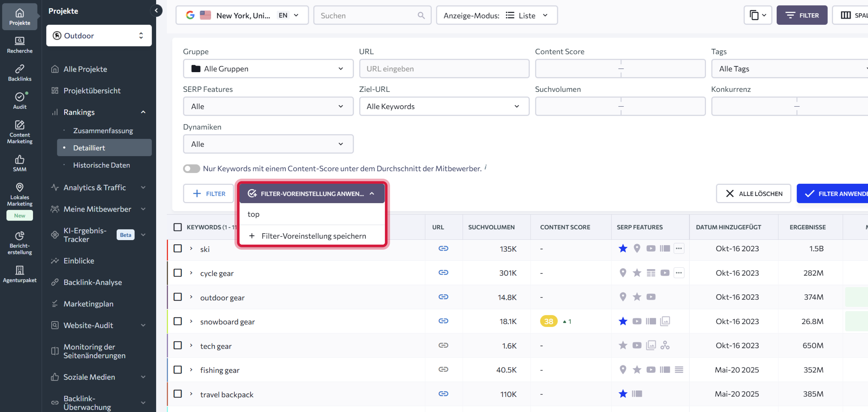Expand Analytics & Traffic menu
Image resolution: width=868 pixels, height=412 pixels.
[143, 187]
